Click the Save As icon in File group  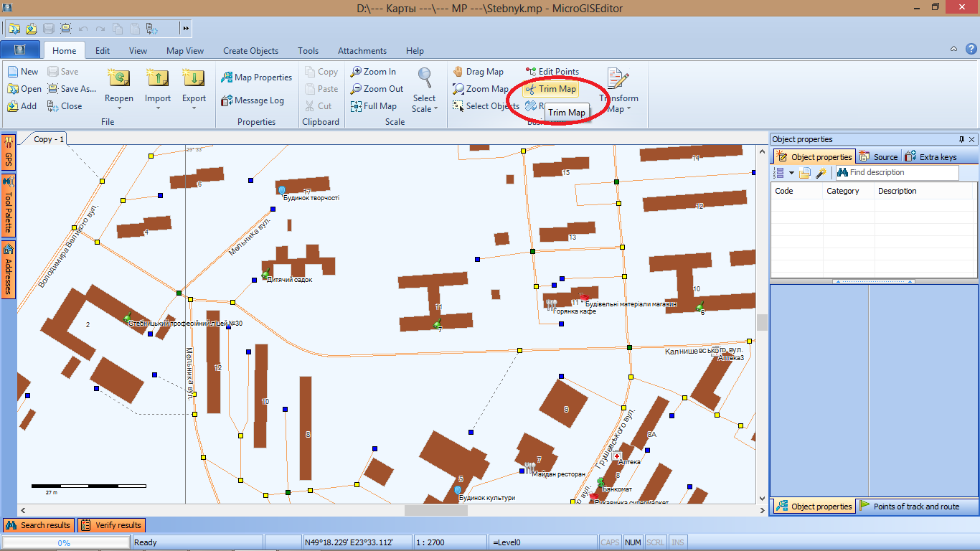(53, 89)
